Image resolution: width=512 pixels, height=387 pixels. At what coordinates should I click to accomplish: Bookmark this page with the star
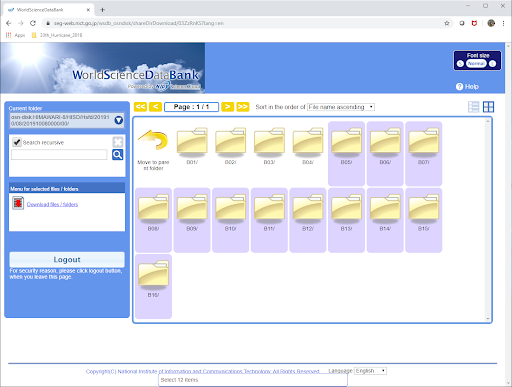click(447, 23)
